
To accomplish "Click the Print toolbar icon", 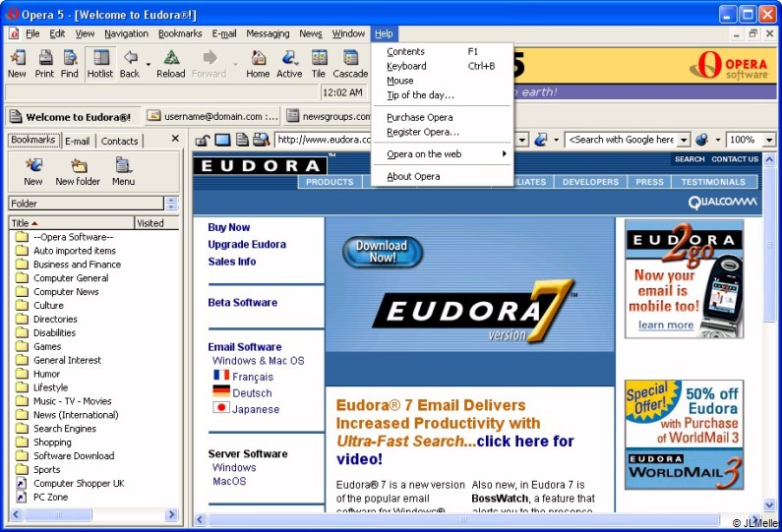I will [x=45, y=64].
